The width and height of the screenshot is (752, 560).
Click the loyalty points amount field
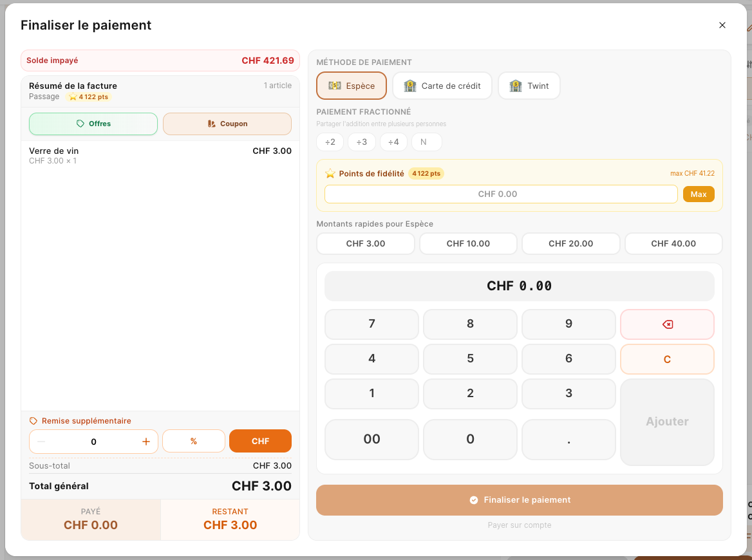click(x=501, y=194)
